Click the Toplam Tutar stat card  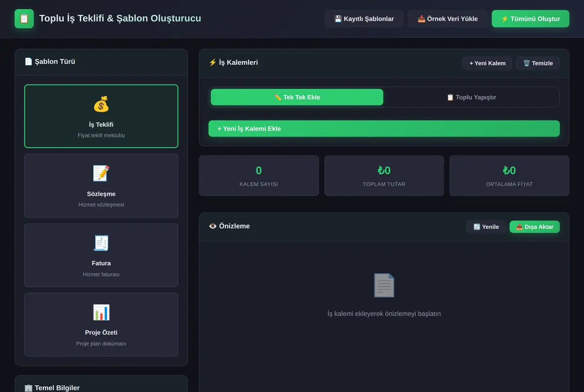point(384,176)
